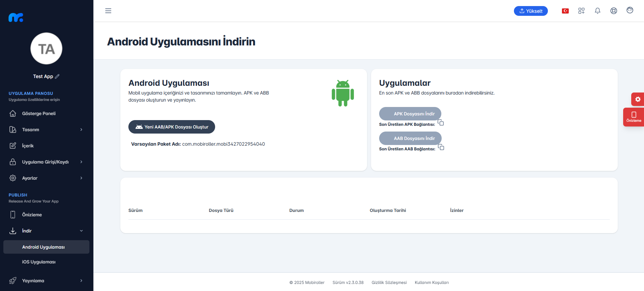Click the Gösterge Paneli home icon

click(x=13, y=113)
